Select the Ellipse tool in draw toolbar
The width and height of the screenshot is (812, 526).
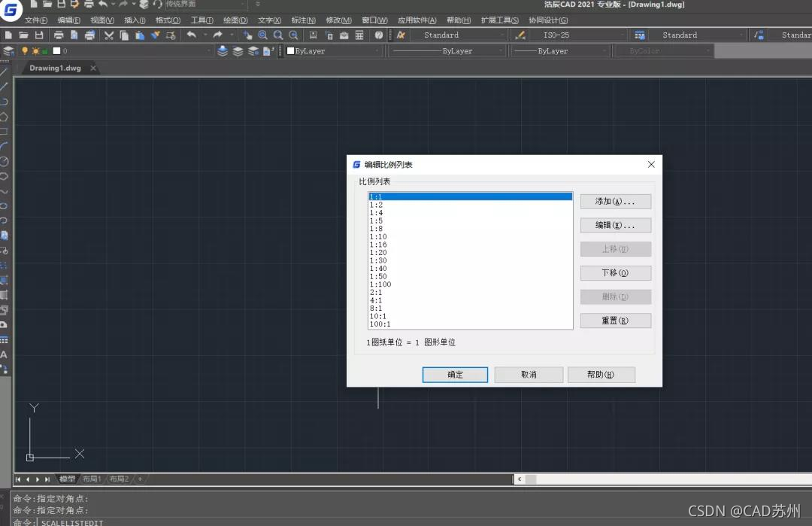4,205
